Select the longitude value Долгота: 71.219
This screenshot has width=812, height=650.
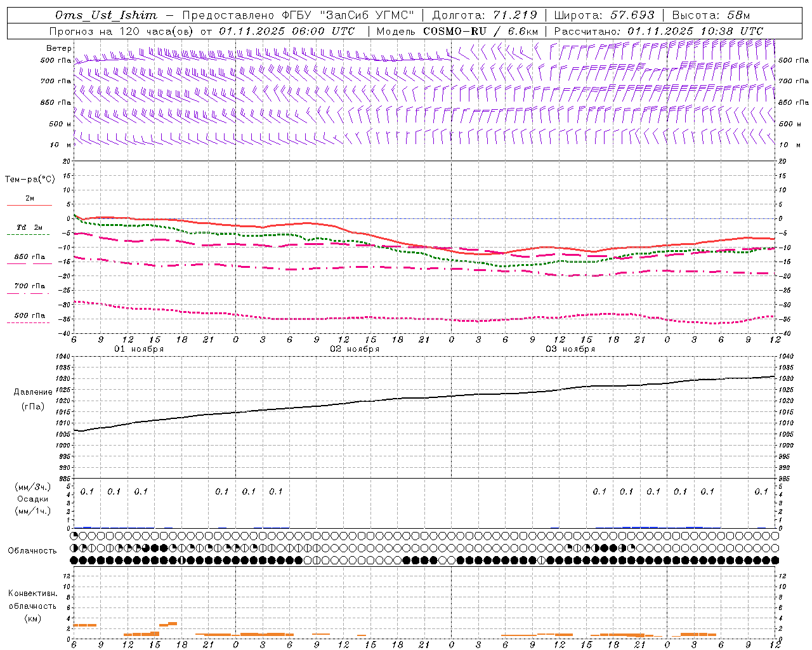(x=485, y=15)
